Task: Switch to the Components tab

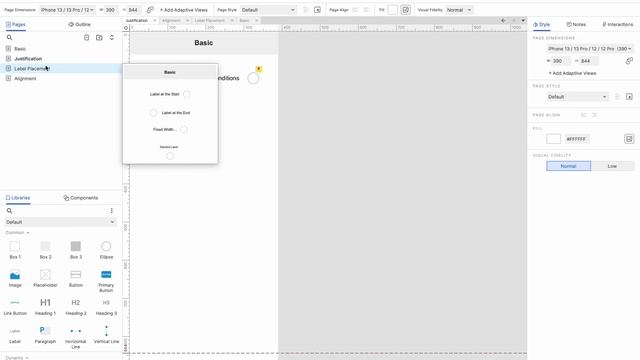Action: click(x=81, y=198)
